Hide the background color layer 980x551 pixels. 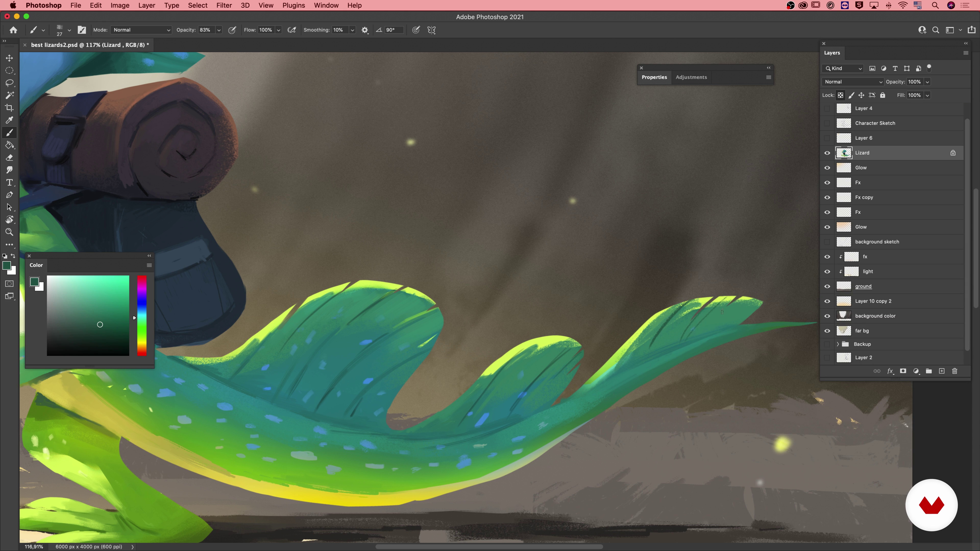[827, 316]
